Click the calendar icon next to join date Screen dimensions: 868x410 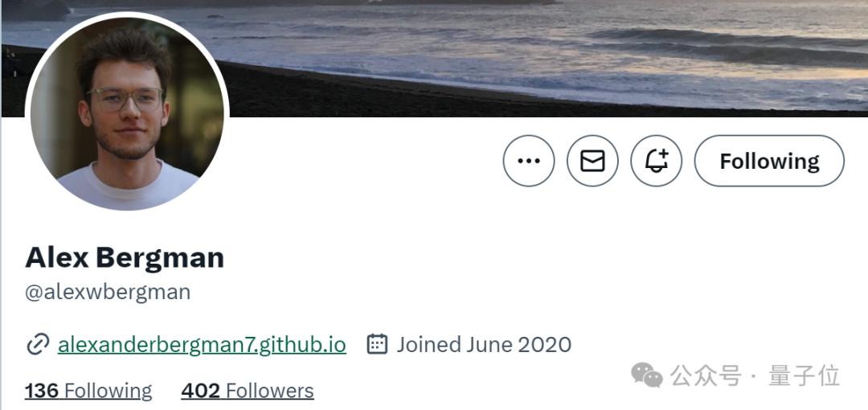coord(377,344)
